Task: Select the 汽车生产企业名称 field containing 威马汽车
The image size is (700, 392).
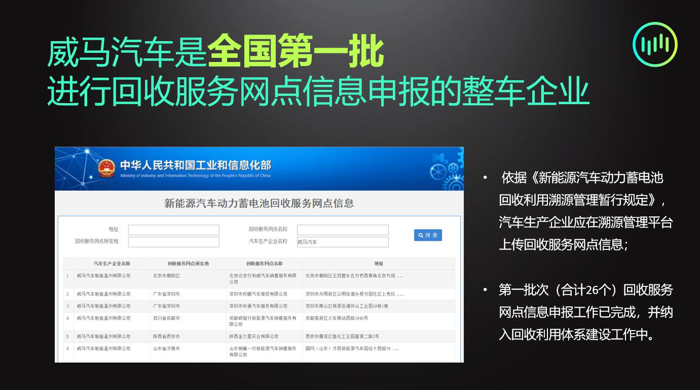Action: [342, 242]
